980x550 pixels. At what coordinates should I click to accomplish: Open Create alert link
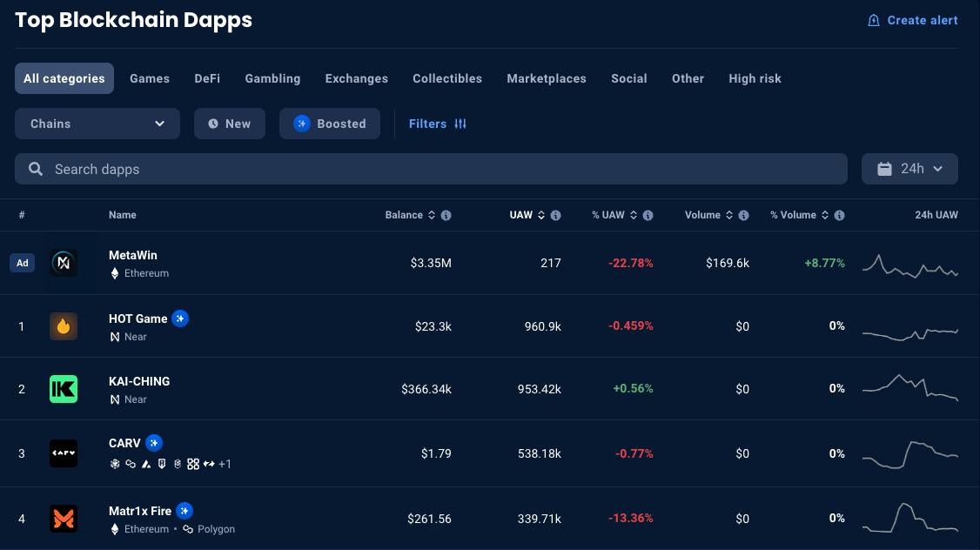(x=913, y=21)
